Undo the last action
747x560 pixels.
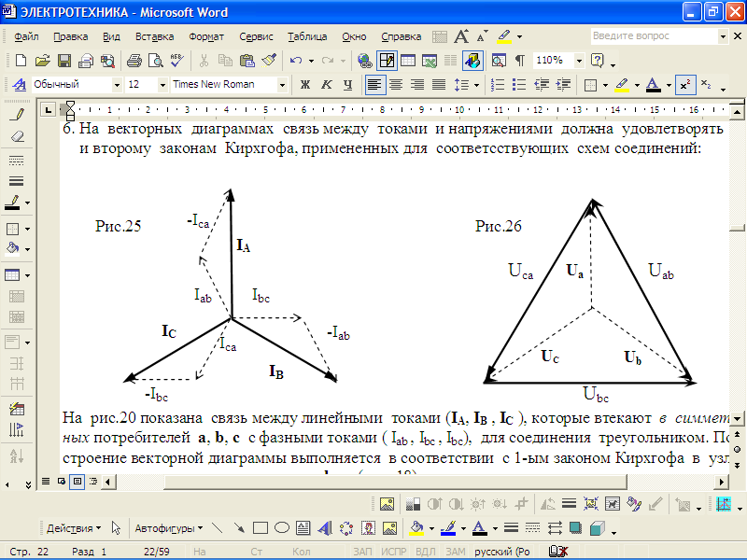[296, 61]
